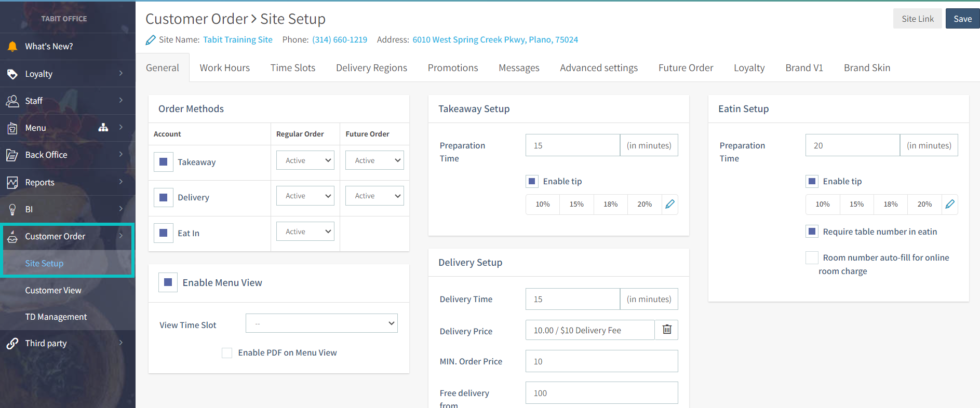Uncheck Require table number in eatin

pos(812,232)
